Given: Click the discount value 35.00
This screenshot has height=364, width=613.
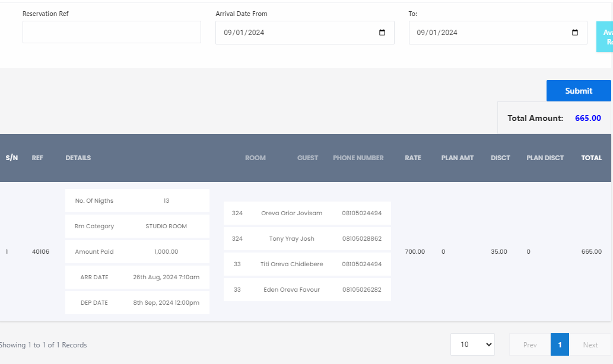Looking at the screenshot, I should (x=499, y=251).
